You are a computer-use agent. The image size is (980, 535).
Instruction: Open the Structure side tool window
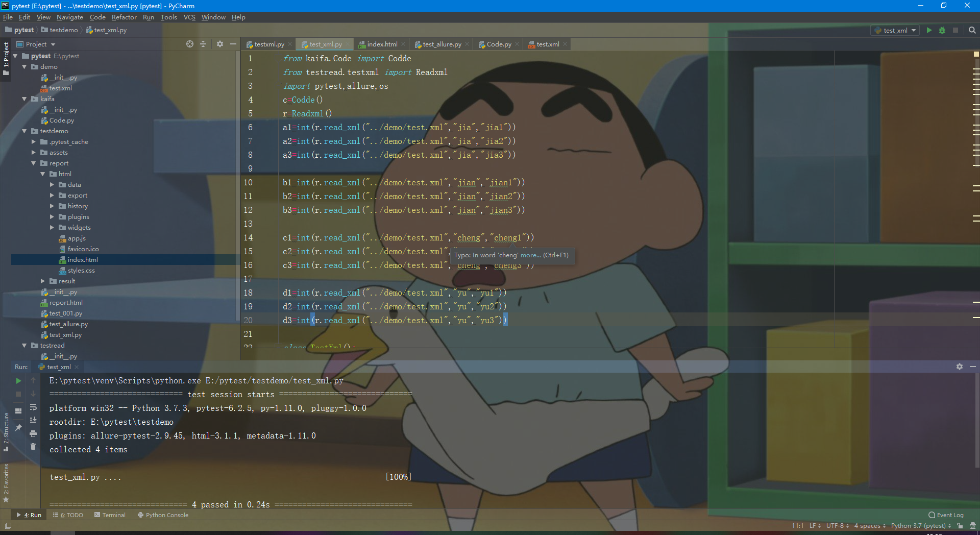6,432
